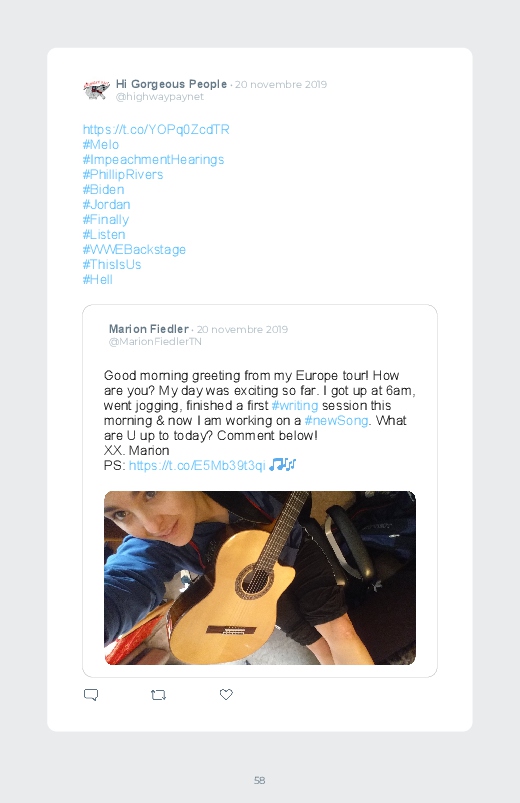Screen dimensions: 520x803
Task: Click the @highwaypaynet handle
Action: coord(160,97)
